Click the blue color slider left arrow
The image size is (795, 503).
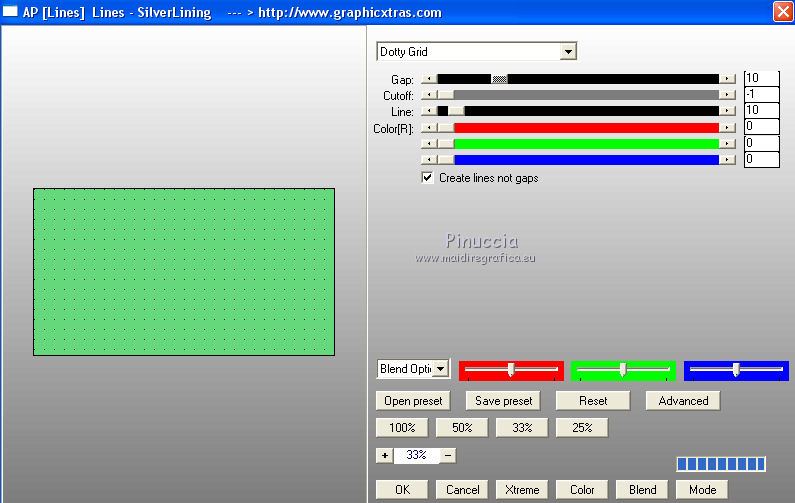(x=429, y=160)
